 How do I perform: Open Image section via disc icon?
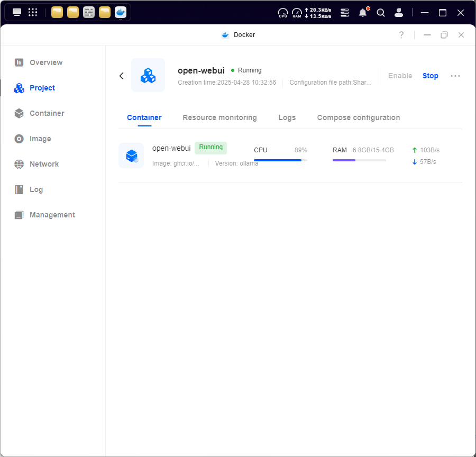point(19,139)
